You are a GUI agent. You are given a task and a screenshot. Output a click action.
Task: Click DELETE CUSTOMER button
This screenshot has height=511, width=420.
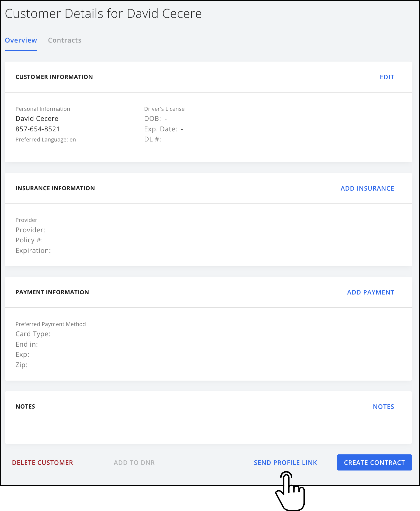point(42,463)
